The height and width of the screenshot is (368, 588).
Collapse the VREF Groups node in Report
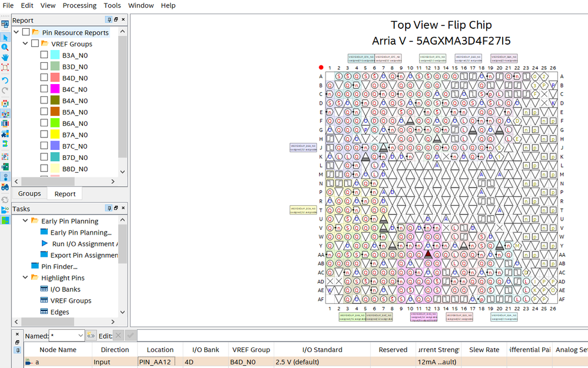coord(25,44)
